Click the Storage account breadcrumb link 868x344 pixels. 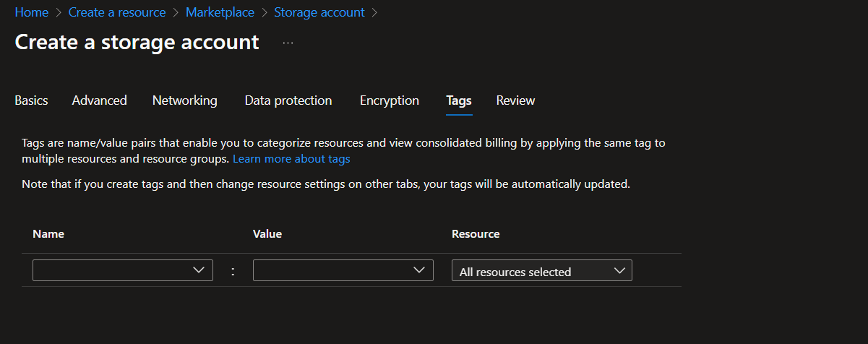tap(319, 12)
